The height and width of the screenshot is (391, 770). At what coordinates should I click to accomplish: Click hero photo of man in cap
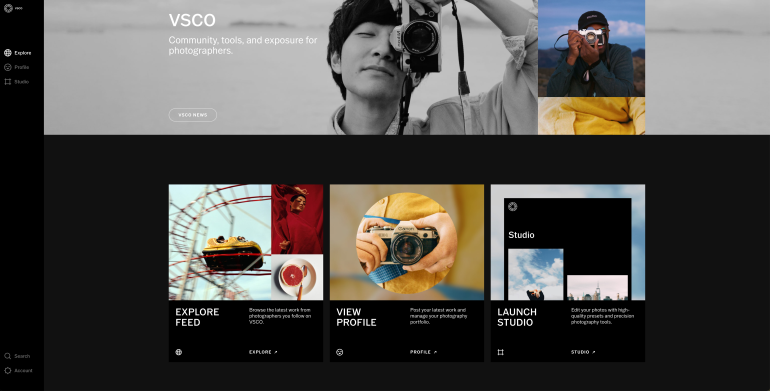tap(591, 48)
